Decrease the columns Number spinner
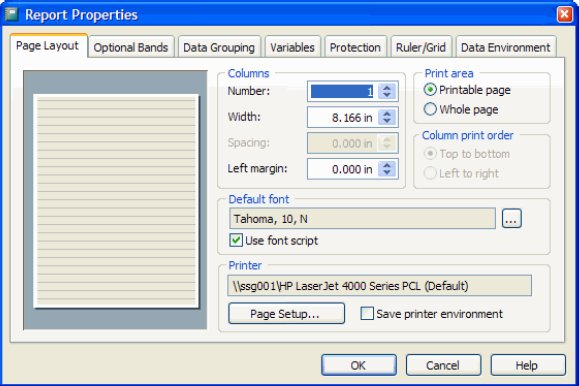This screenshot has height=386, width=579. point(387,95)
